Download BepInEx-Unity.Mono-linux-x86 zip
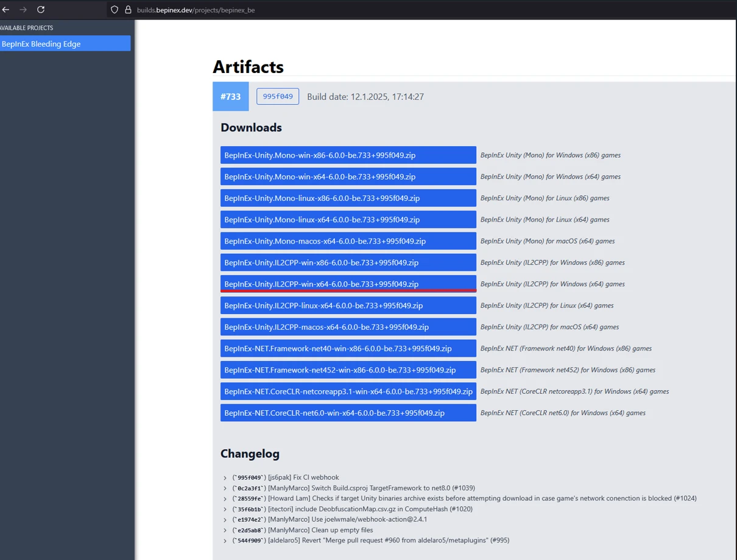Image resolution: width=737 pixels, height=560 pixels. (348, 198)
